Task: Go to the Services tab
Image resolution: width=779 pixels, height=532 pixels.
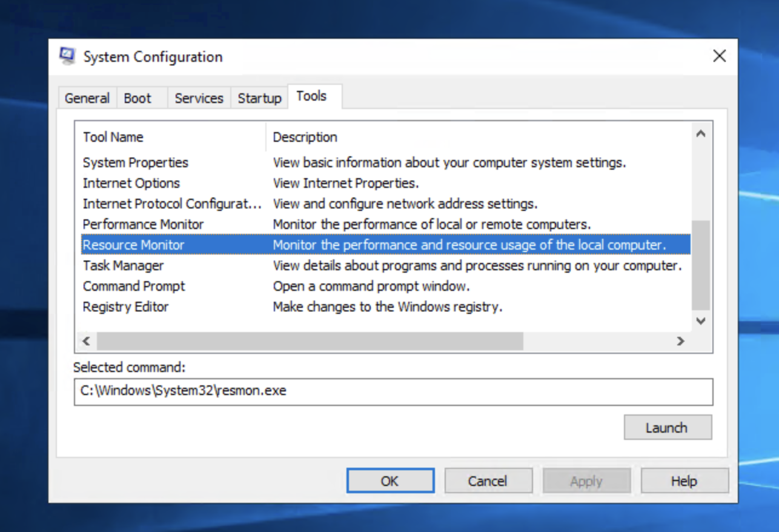Action: point(199,98)
